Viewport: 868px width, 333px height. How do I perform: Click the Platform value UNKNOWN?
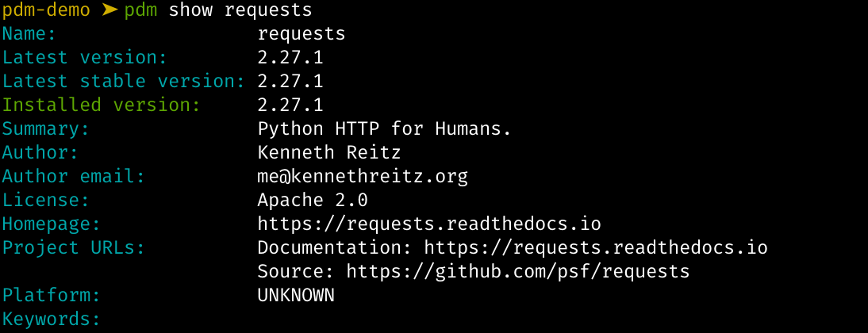click(296, 295)
